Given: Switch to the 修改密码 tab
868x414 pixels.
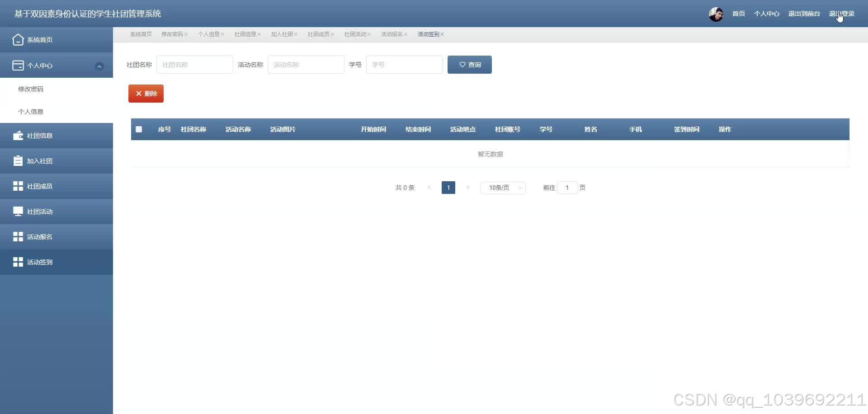Looking at the screenshot, I should (172, 34).
